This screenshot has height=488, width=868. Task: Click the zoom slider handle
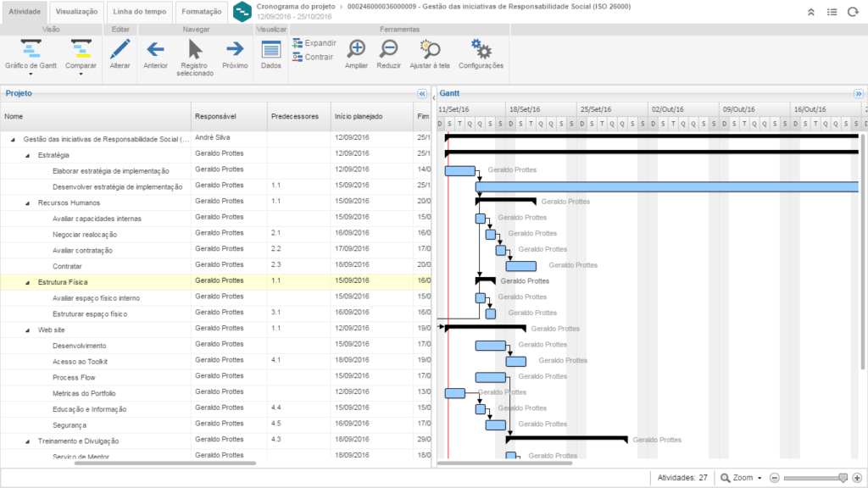point(843,478)
